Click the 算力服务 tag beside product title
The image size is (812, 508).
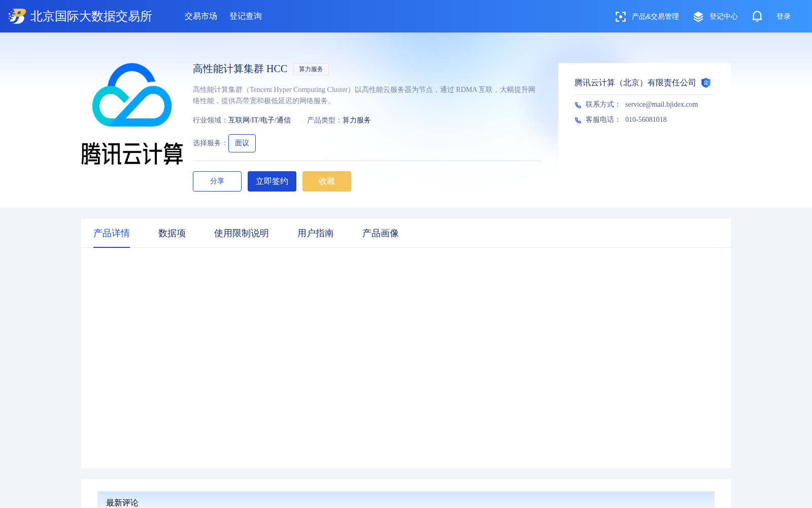(x=311, y=69)
